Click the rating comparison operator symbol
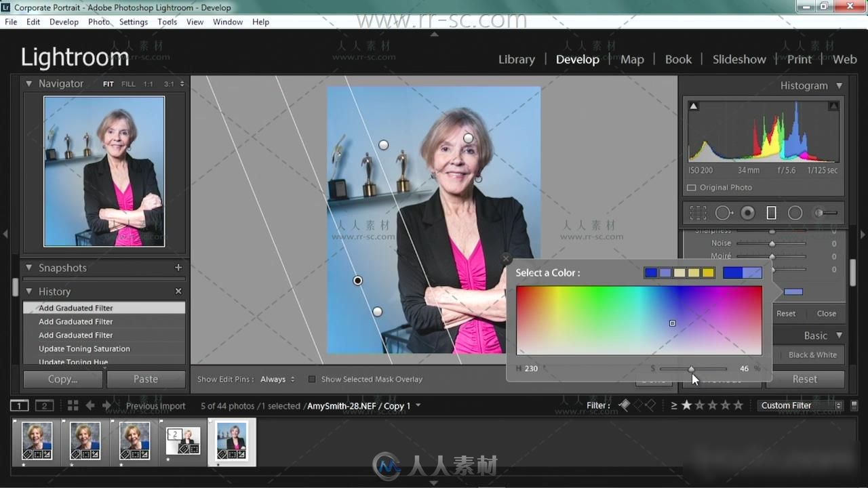The image size is (868, 488). (x=674, y=405)
